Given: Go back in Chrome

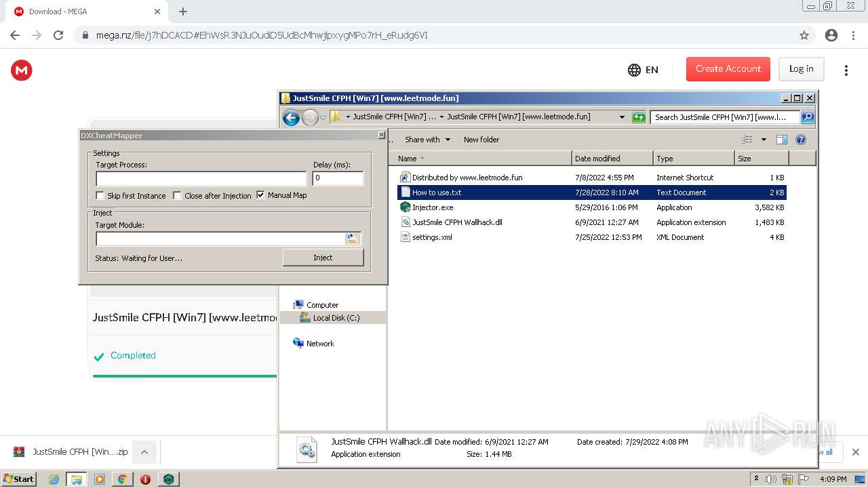Looking at the screenshot, I should tap(15, 35).
